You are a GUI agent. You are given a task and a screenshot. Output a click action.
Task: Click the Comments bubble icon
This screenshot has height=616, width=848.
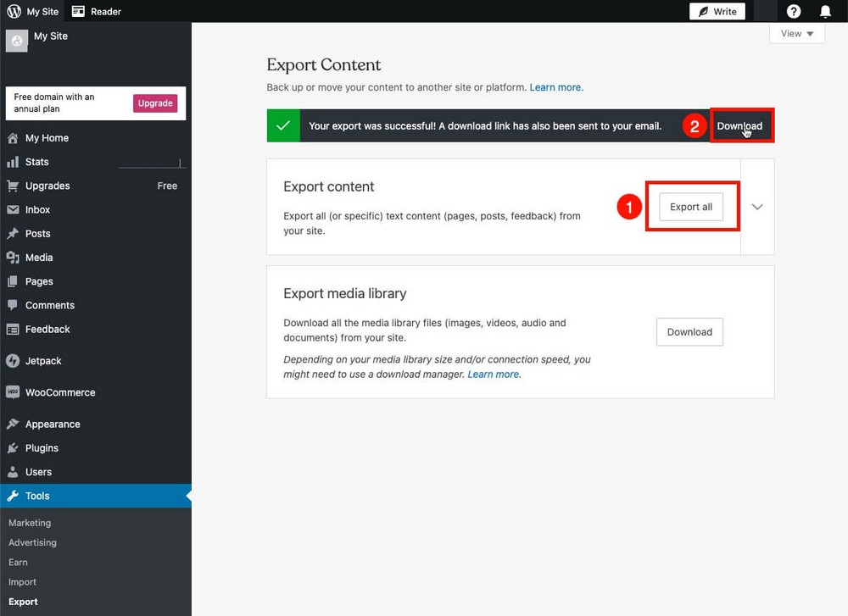coord(13,305)
